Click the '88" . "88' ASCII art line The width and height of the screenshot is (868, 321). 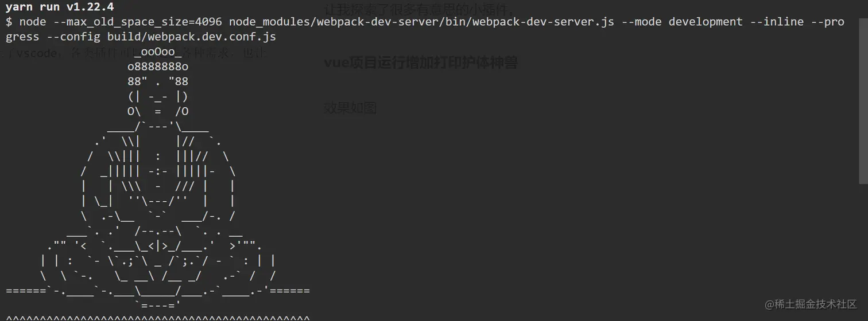(x=158, y=82)
